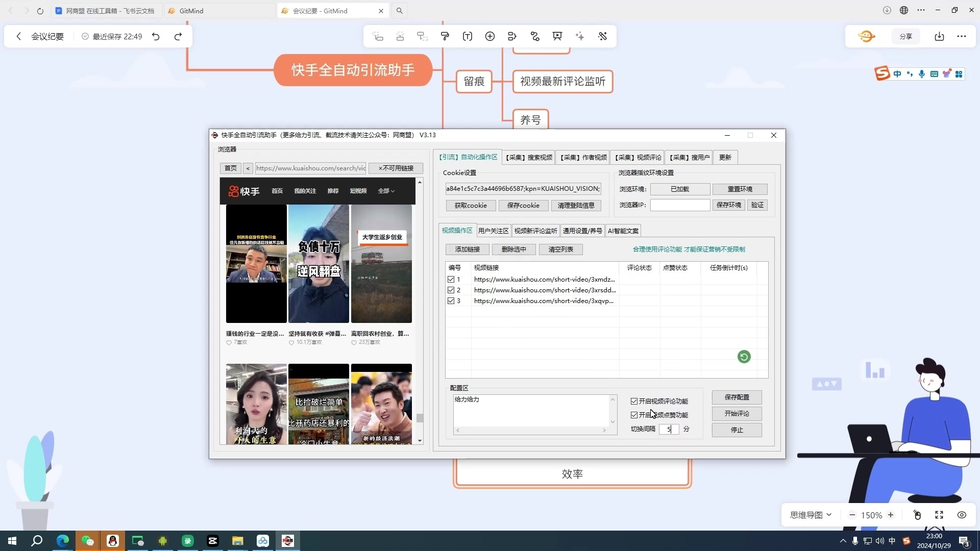This screenshot has width=980, height=551.
Task: Click the magic wand style icon
Action: 602,36
